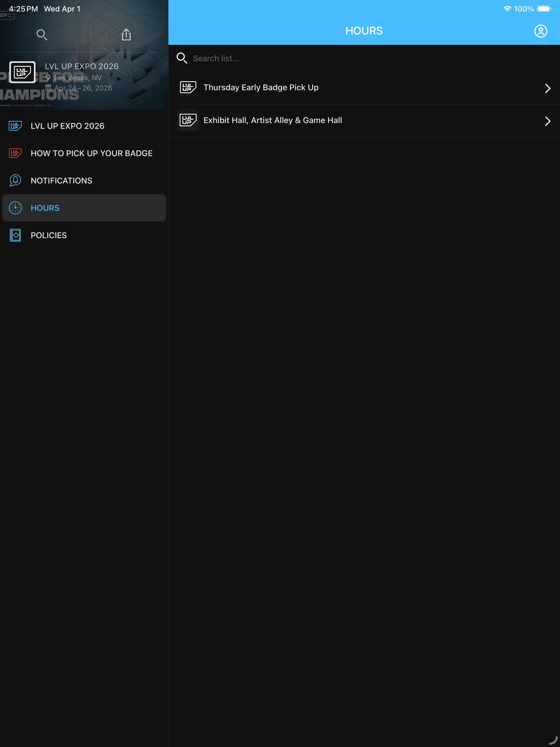Open the NOTIFICATIONS menu item

(84, 181)
